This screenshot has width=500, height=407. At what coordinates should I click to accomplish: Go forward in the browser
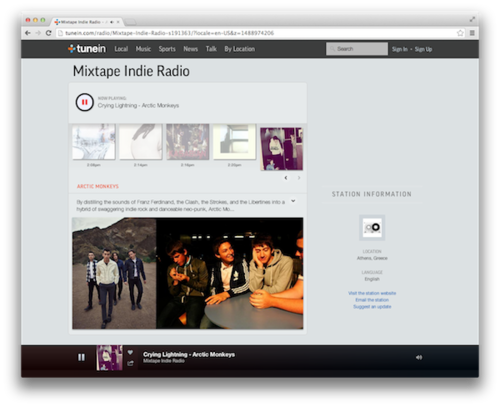click(38, 33)
